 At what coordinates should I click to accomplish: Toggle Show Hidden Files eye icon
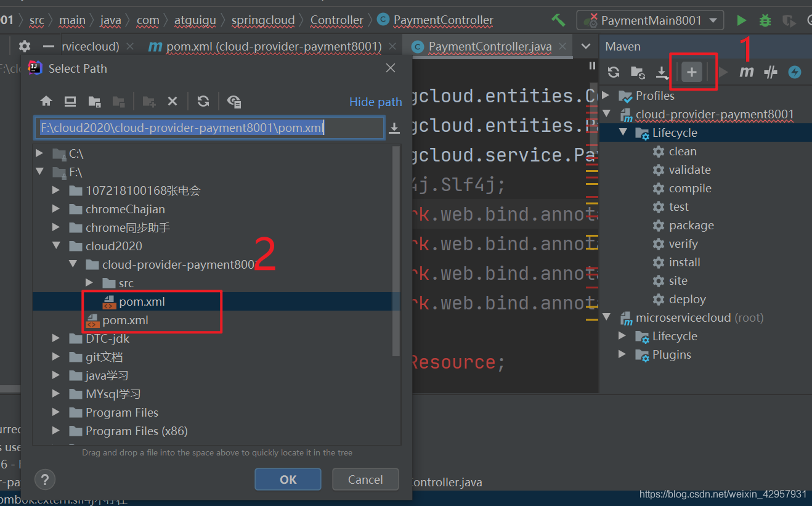click(x=234, y=102)
